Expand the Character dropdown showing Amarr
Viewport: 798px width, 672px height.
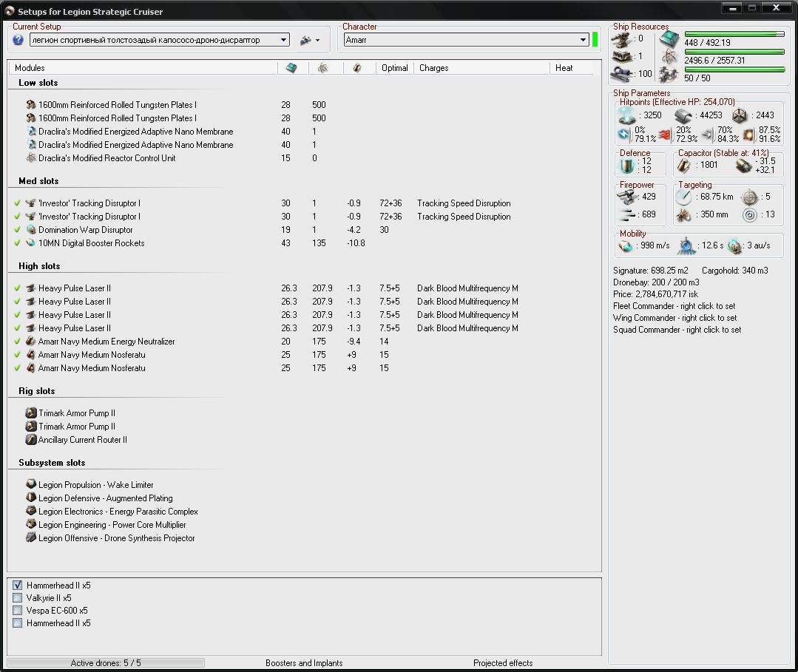point(584,40)
